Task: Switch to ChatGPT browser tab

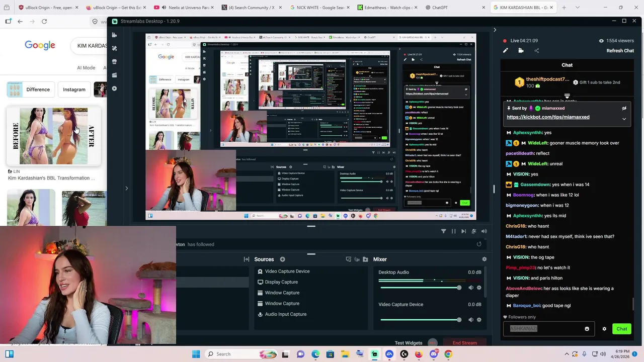Action: point(455,8)
